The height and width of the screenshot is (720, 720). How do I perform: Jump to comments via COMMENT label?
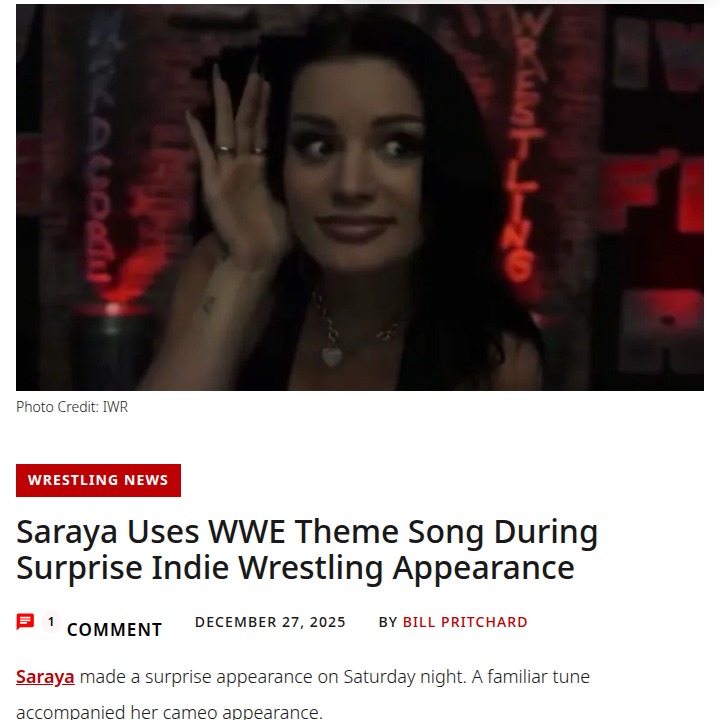[114, 630]
